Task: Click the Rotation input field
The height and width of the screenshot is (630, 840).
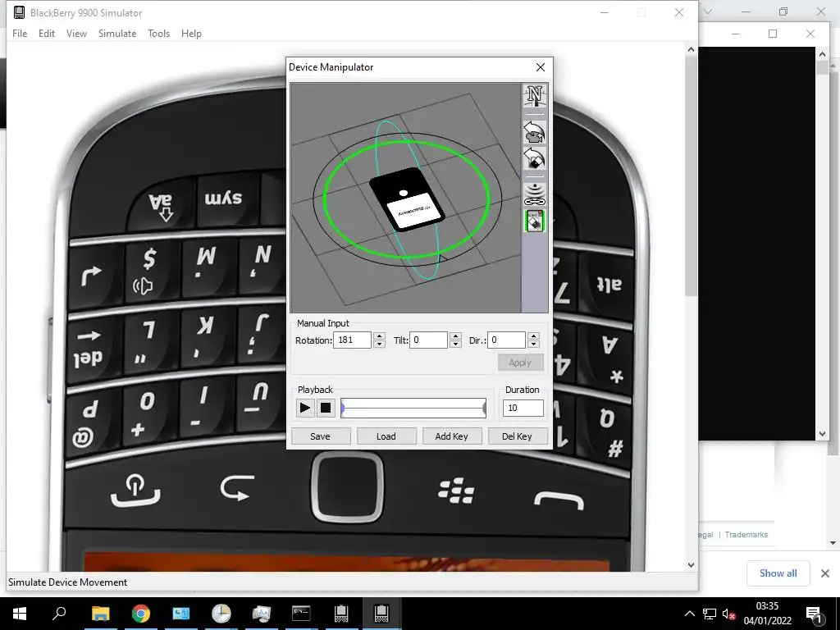Action: tap(352, 340)
